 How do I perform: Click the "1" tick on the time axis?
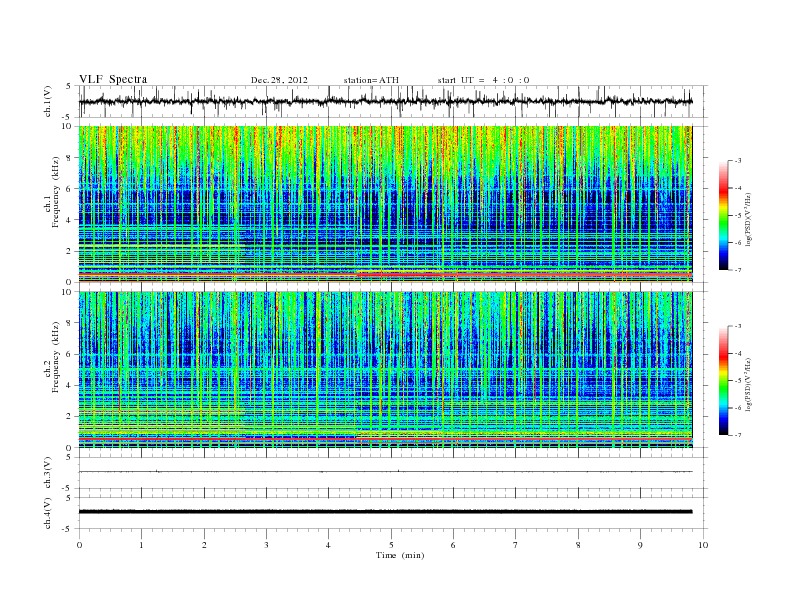pos(141,545)
